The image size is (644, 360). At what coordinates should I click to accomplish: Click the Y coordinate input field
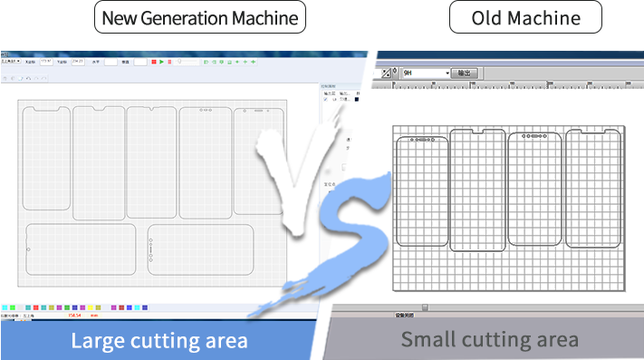pyautogui.click(x=78, y=62)
